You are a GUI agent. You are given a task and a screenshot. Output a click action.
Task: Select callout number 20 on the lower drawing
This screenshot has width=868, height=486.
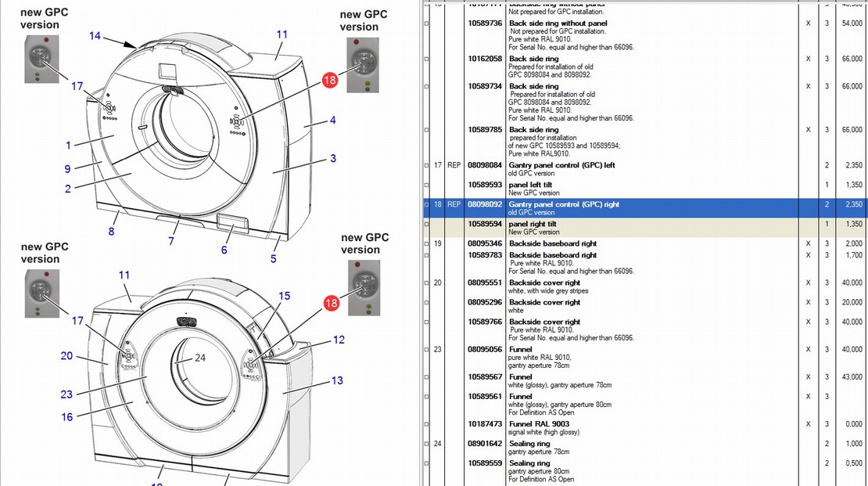tap(66, 356)
